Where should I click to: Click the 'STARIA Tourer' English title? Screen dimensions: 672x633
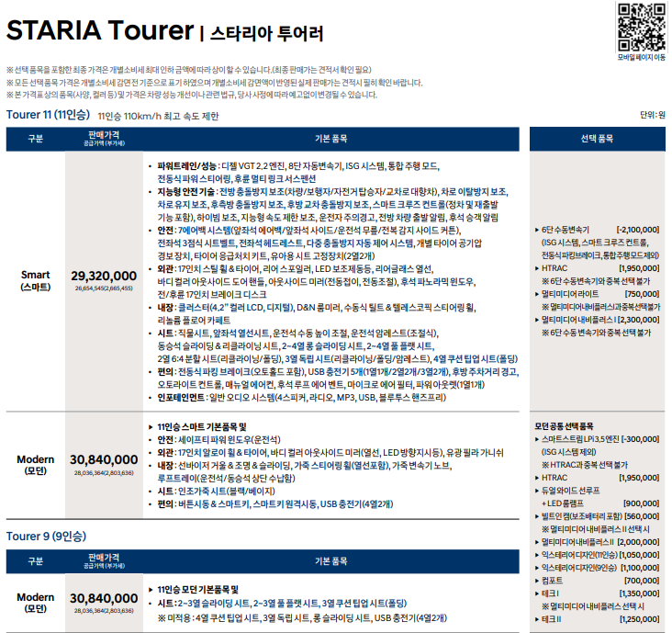click(x=100, y=30)
